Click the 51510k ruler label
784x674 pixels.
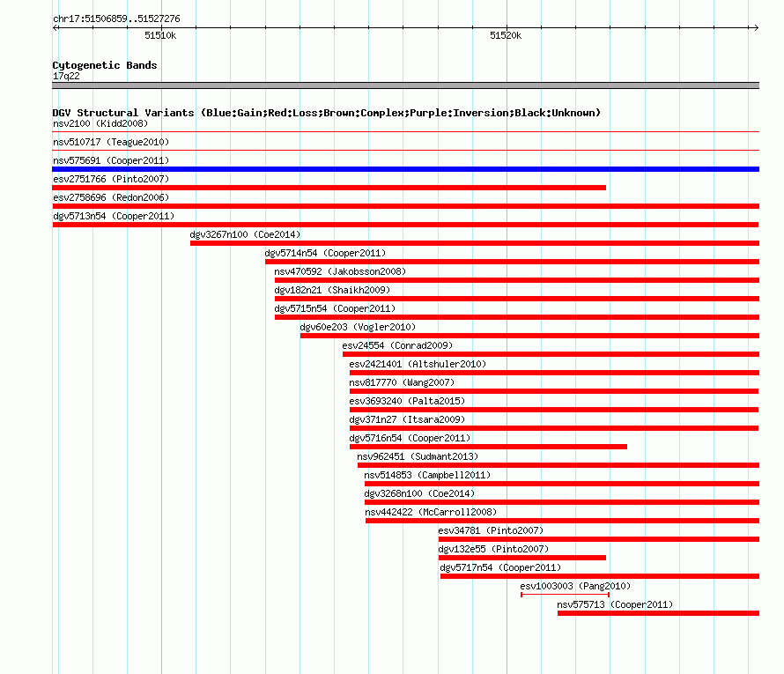pyautogui.click(x=160, y=35)
